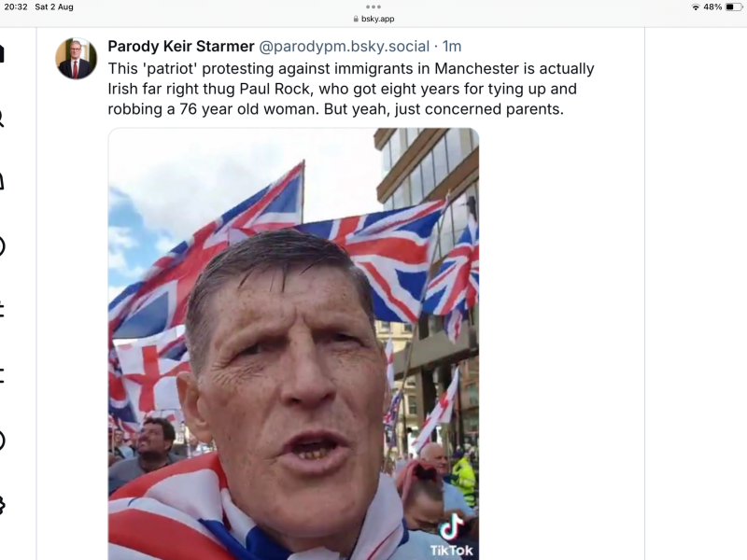Open Profile from the left sidebar
The width and height of the screenshot is (747, 560).
click(2, 440)
